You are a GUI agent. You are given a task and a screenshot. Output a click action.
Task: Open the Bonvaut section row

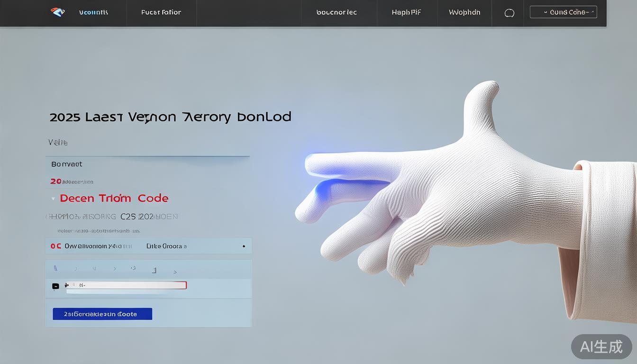[147, 164]
